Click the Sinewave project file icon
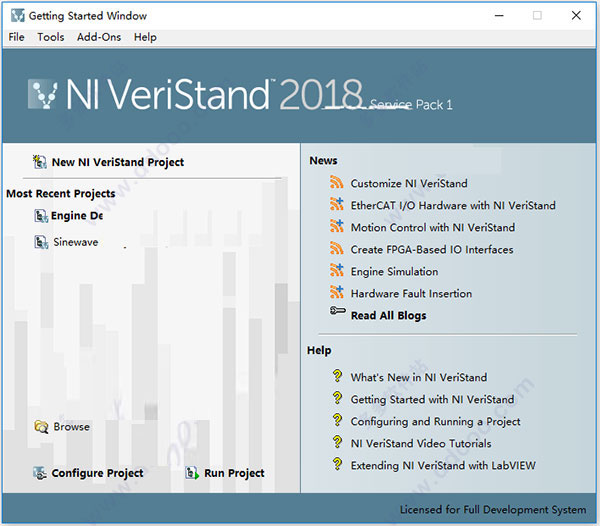The image size is (600, 526). 41,242
